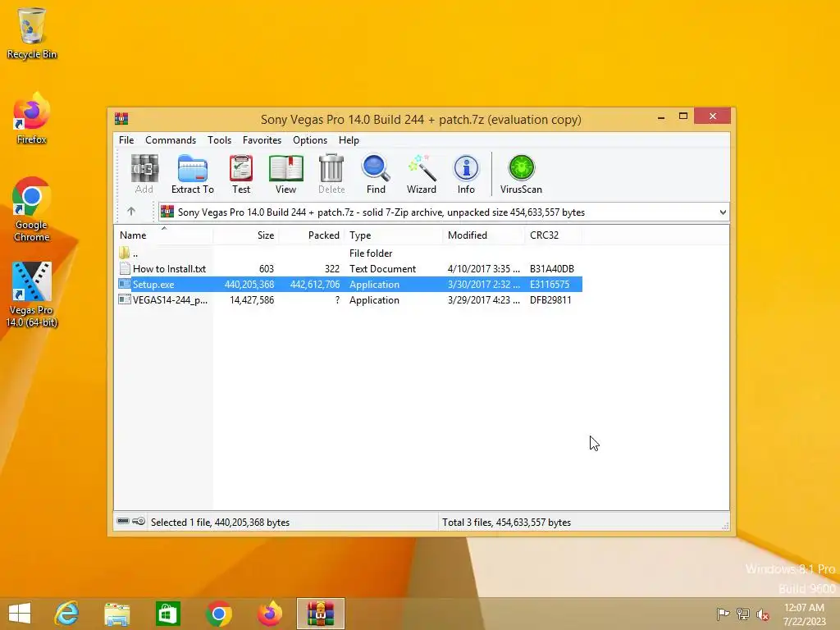Open Recycle Bin on desktop
The height and width of the screenshot is (630, 840).
[x=32, y=33]
